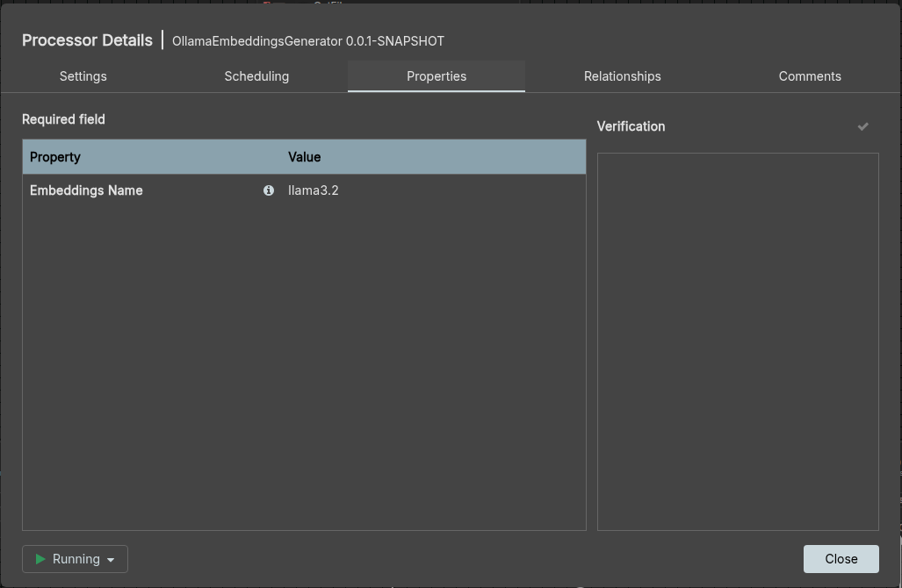The image size is (902, 588).
Task: Switch to the Settings tab
Action: (83, 76)
